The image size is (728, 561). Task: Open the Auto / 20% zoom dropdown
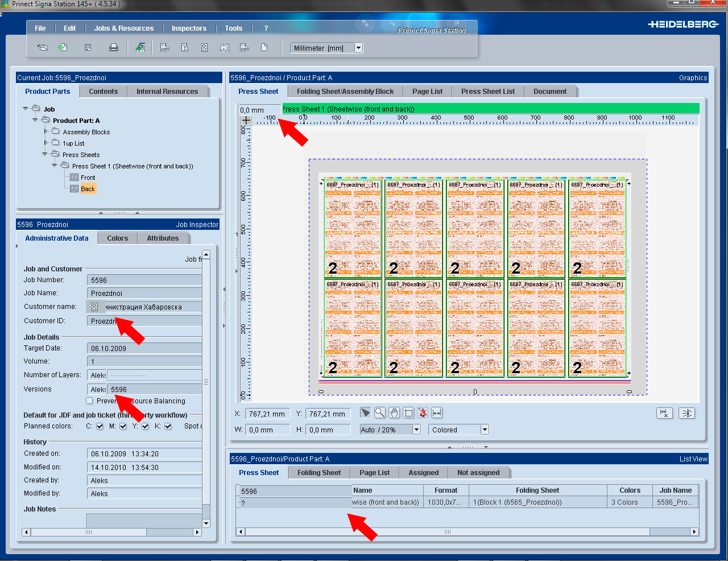pyautogui.click(x=416, y=430)
